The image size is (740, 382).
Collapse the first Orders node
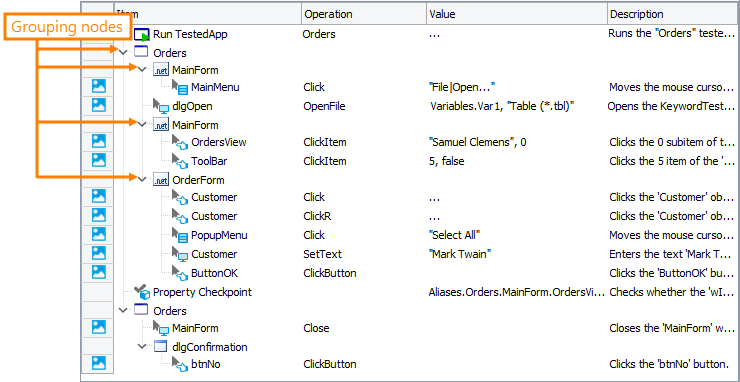pos(123,52)
